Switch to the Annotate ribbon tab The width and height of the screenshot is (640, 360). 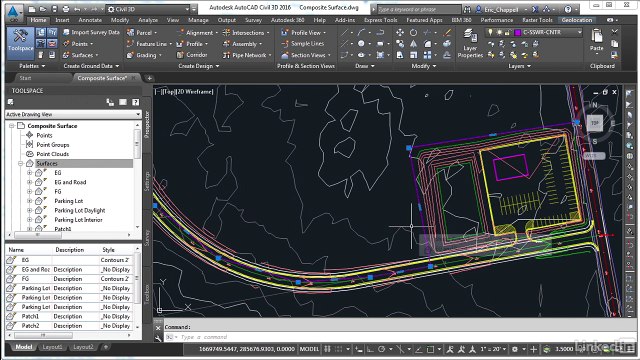90,20
